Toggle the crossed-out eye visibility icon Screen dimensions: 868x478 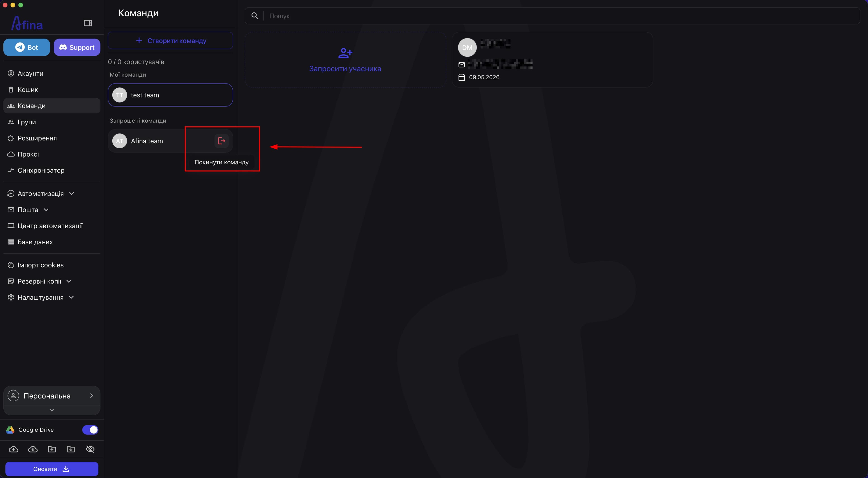coord(90,449)
